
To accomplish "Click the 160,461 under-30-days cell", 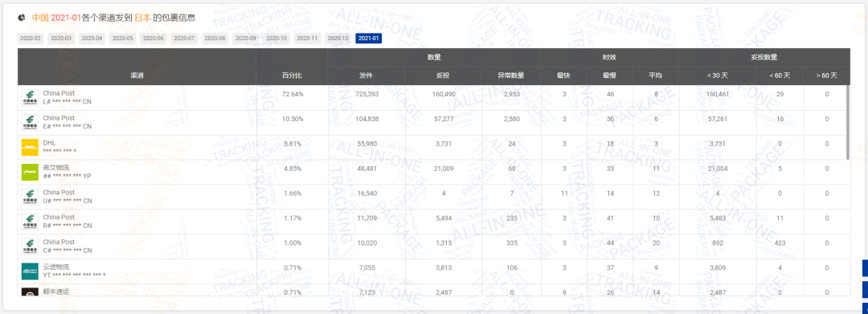I will (x=717, y=94).
